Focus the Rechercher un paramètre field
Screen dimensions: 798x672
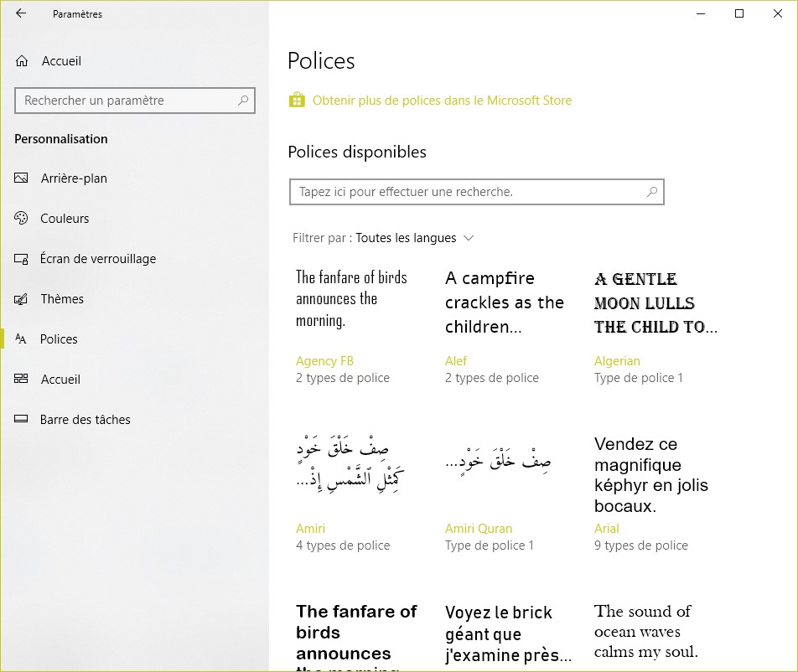pyautogui.click(x=126, y=101)
